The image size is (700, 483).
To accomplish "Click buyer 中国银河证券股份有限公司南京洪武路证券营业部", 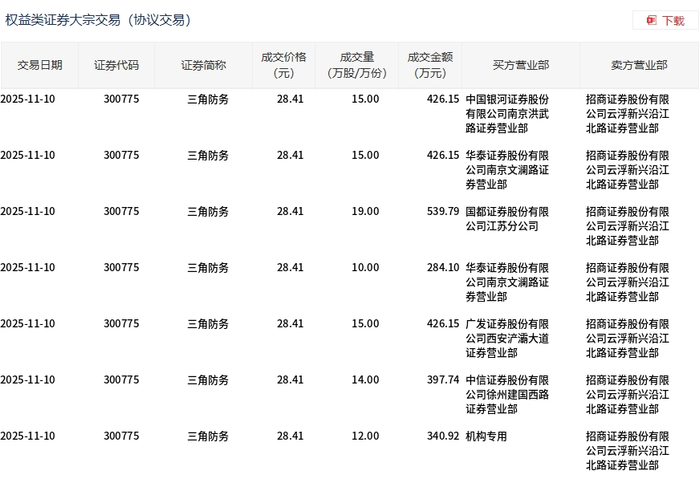I will click(507, 114).
